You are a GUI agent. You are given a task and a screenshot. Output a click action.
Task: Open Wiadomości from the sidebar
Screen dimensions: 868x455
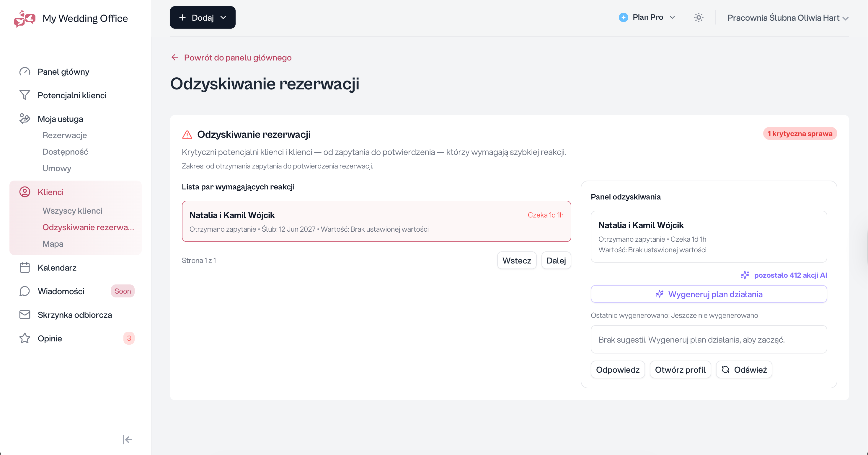pyautogui.click(x=61, y=291)
